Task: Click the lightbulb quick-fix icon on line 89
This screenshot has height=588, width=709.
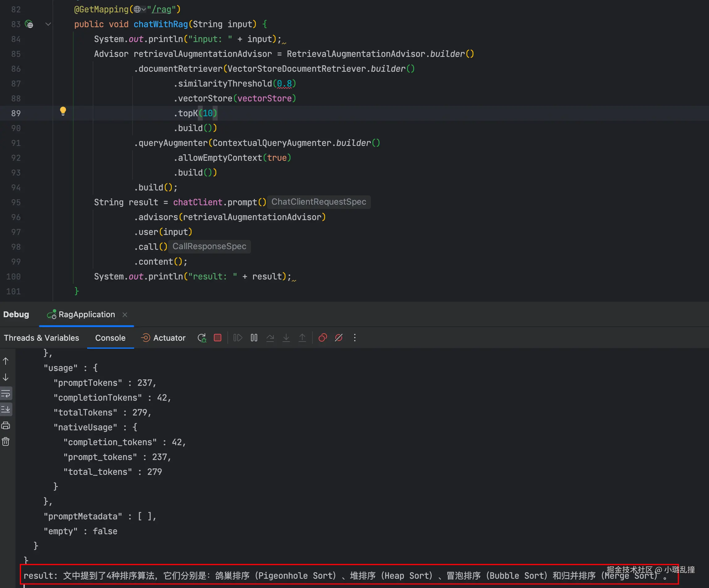Action: 63,111
